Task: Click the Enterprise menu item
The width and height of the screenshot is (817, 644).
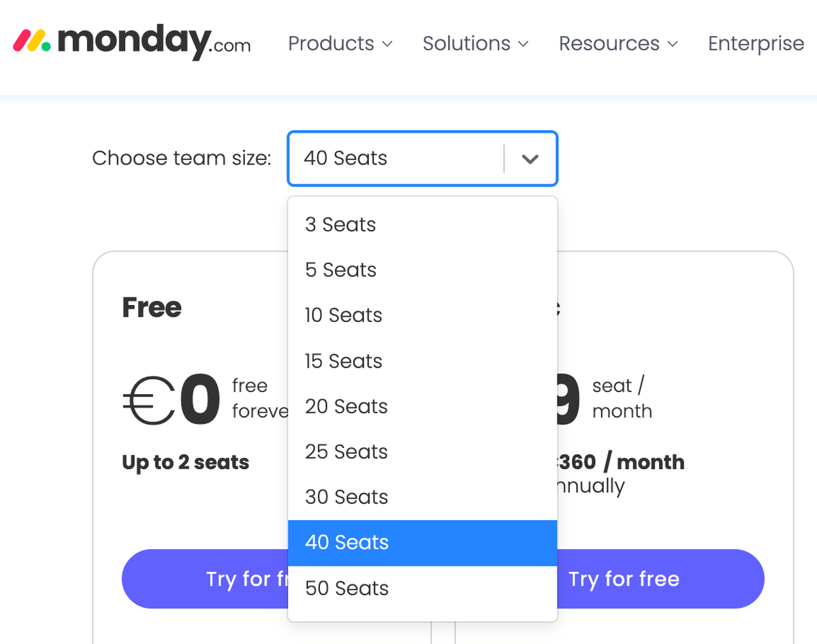Action: tap(756, 43)
